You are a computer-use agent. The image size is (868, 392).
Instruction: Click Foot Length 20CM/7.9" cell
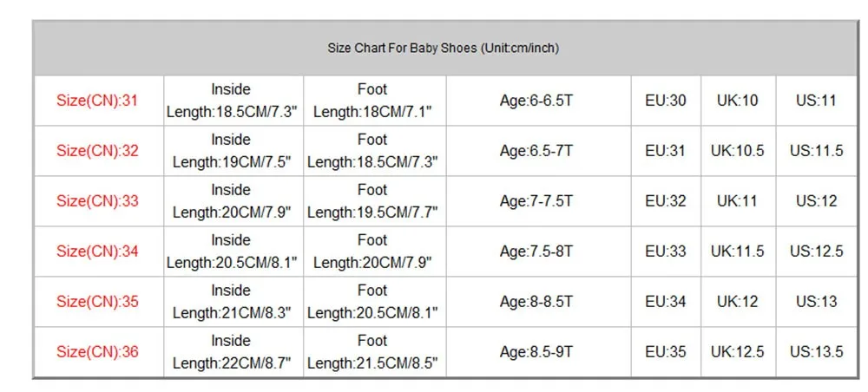(375, 252)
